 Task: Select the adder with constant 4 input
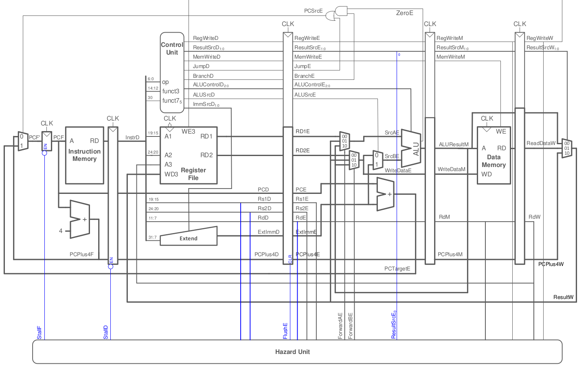tap(80, 219)
